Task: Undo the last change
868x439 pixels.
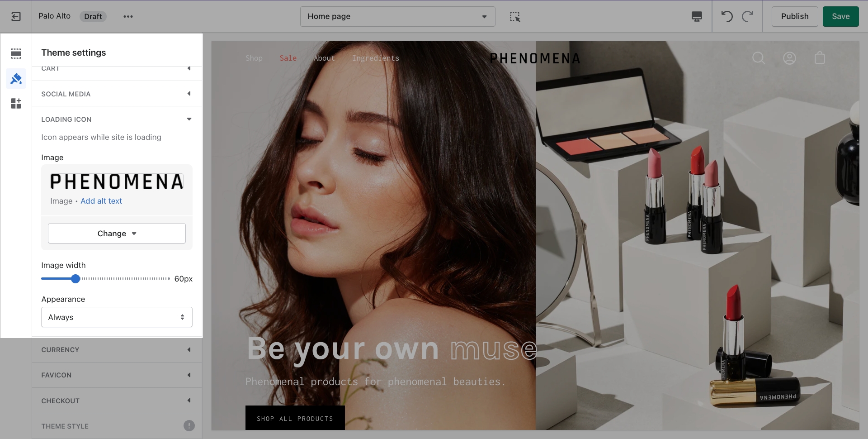Action: tap(726, 17)
